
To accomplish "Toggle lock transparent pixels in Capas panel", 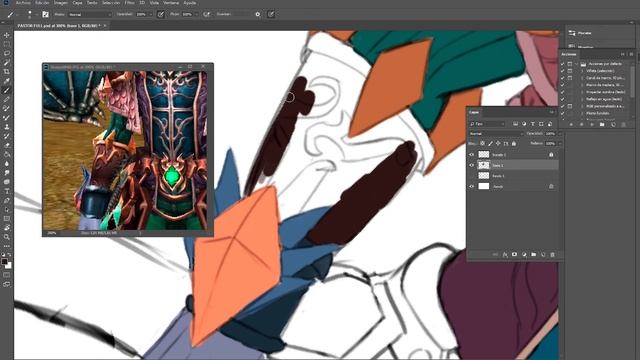I will click(x=482, y=144).
